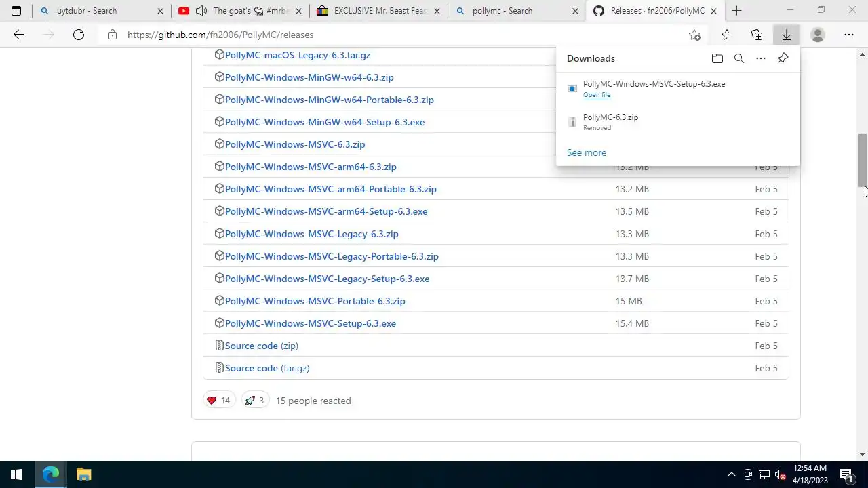Pin the Downloads panel
Viewport: 868px width, 488px height.
[x=783, y=58]
